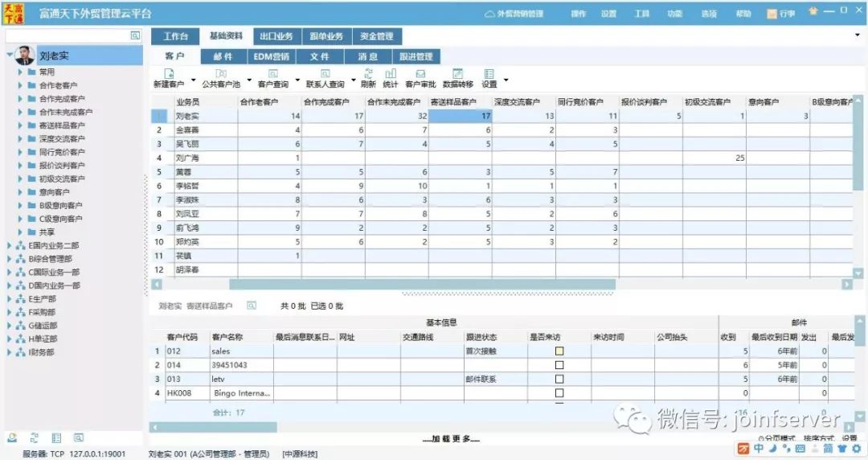Select 合作老客户 folder in sidebar
This screenshot has height=460, width=868.
[x=58, y=85]
